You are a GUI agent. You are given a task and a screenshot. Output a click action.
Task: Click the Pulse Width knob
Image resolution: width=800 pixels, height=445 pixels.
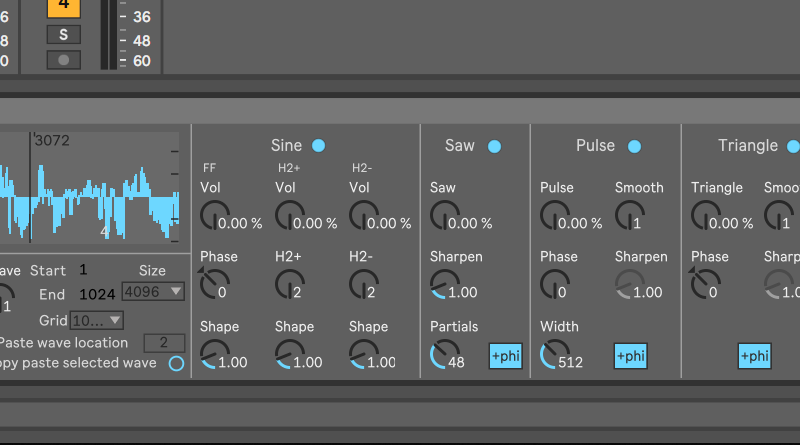click(x=552, y=354)
